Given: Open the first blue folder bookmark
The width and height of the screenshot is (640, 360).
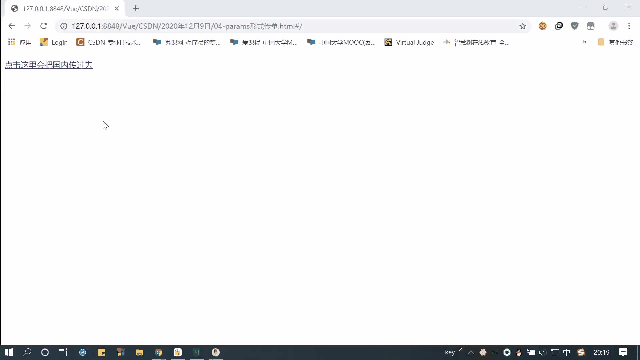Looking at the screenshot, I should click(187, 42).
